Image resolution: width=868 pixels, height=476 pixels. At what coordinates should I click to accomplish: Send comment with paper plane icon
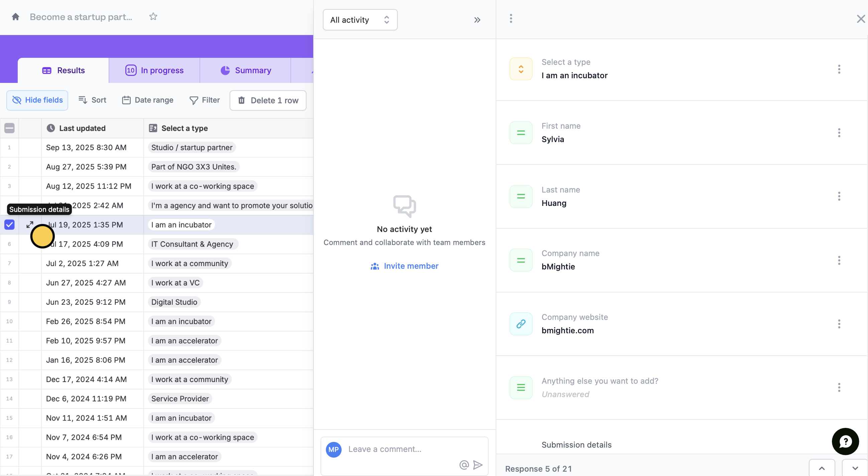click(478, 465)
